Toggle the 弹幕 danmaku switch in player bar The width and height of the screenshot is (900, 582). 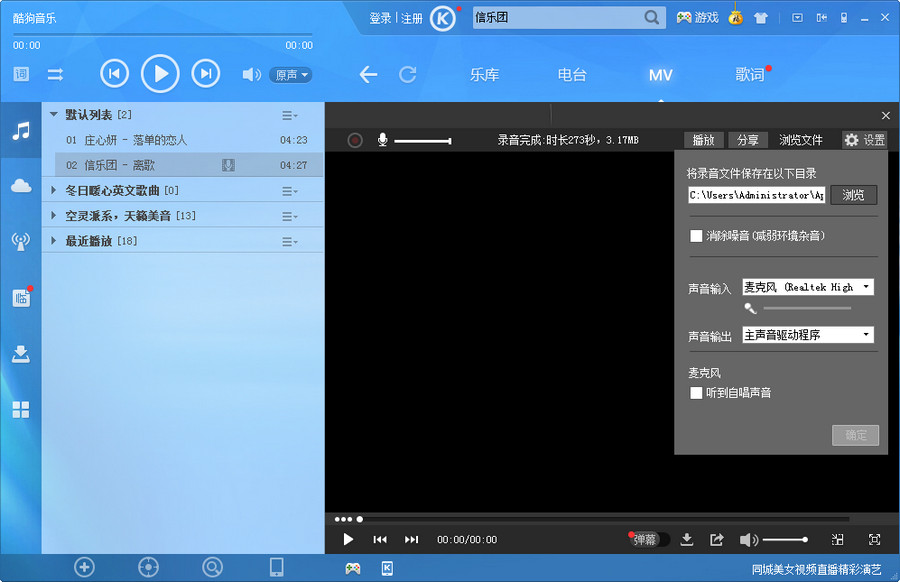click(648, 539)
